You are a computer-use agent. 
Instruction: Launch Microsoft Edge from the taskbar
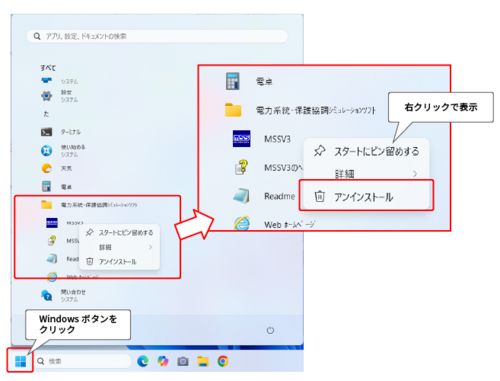tap(143, 361)
